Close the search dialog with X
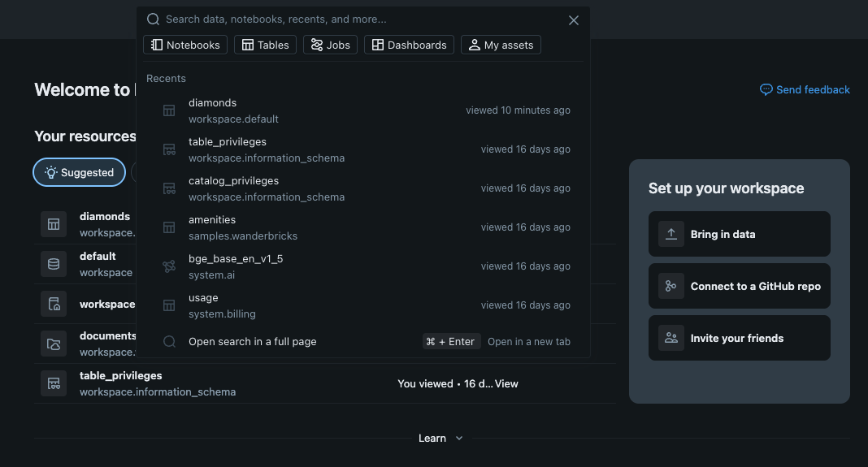This screenshot has height=467, width=868. click(x=574, y=20)
